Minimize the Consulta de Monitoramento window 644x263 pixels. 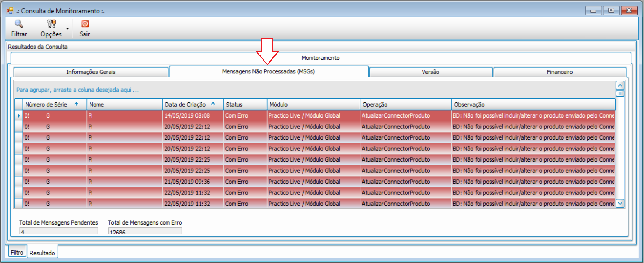click(x=593, y=11)
